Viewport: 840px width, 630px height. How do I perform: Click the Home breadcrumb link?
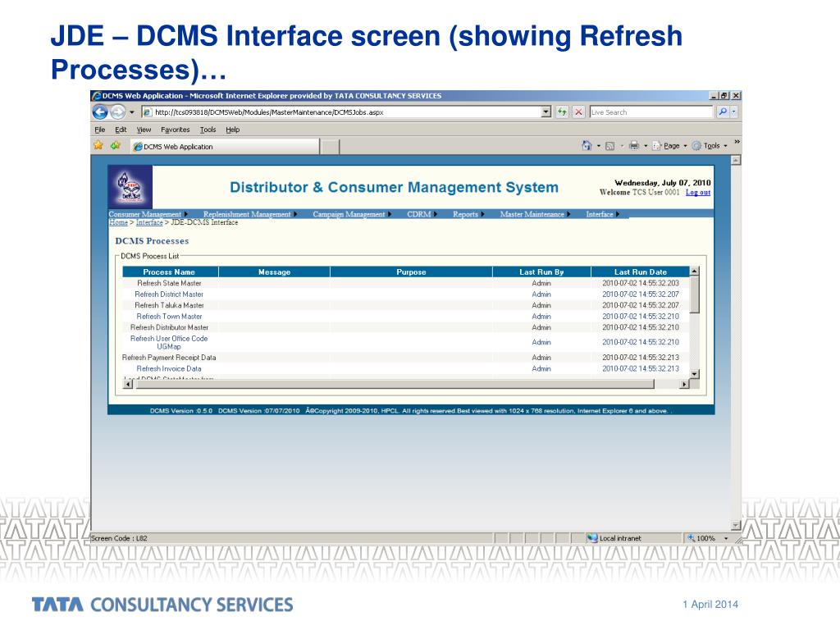point(118,222)
